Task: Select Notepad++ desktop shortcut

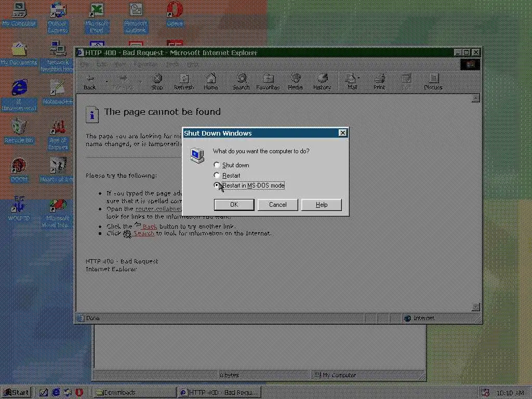Action: (58, 92)
